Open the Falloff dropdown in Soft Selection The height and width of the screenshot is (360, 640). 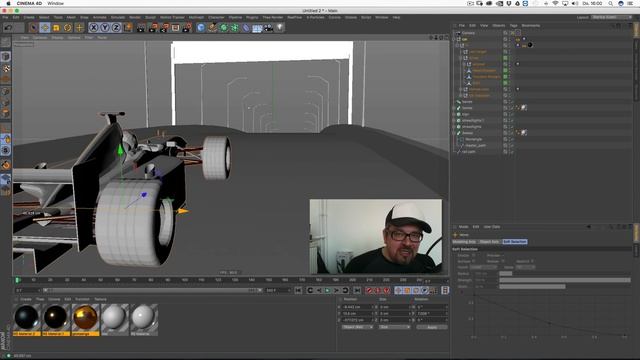(x=483, y=267)
